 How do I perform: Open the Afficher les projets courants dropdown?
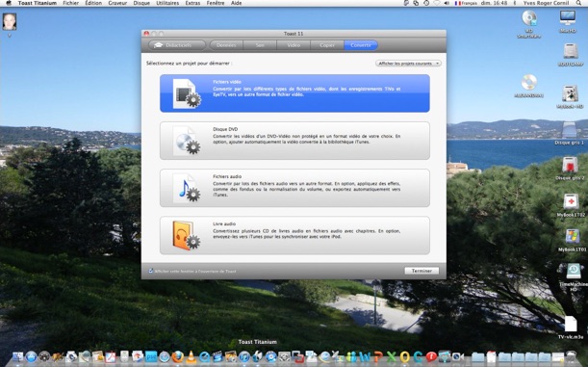[x=408, y=64]
